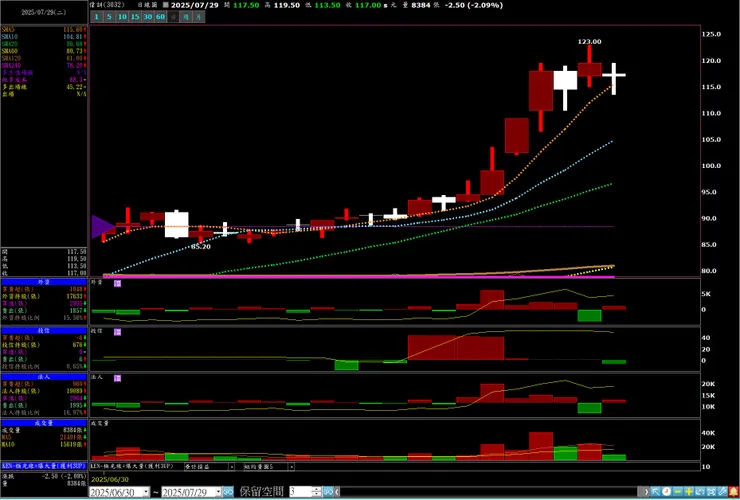Viewport: 740px width, 500px height.
Task: Select the arrow pointer tool icon
Action: [656, 492]
